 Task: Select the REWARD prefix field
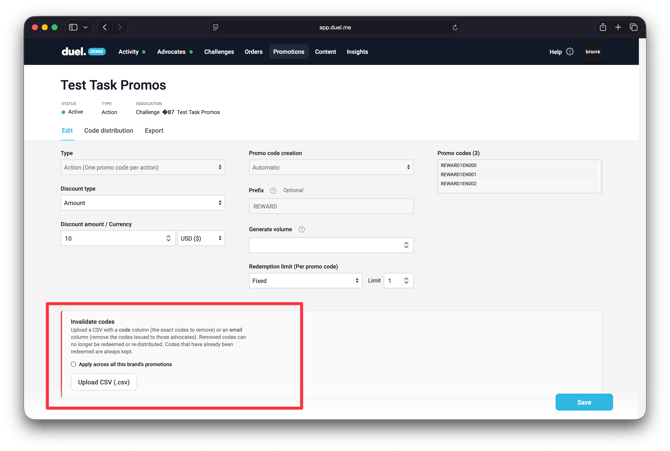click(331, 206)
